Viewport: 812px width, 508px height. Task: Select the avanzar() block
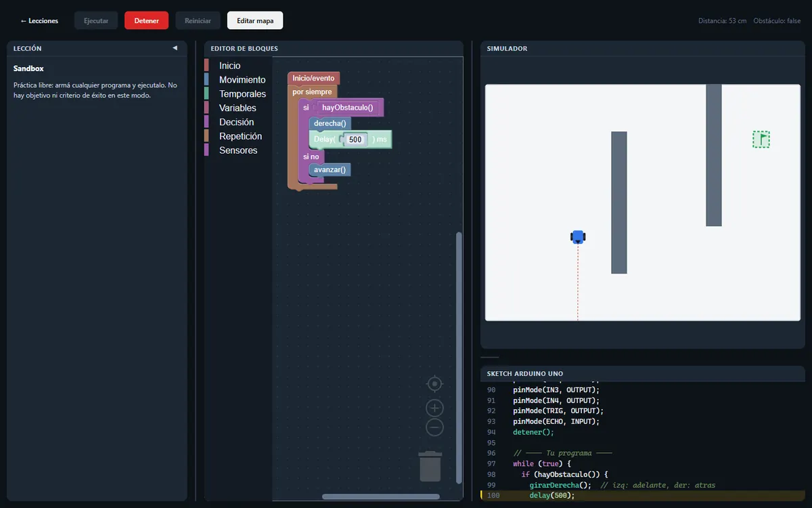pyautogui.click(x=330, y=169)
